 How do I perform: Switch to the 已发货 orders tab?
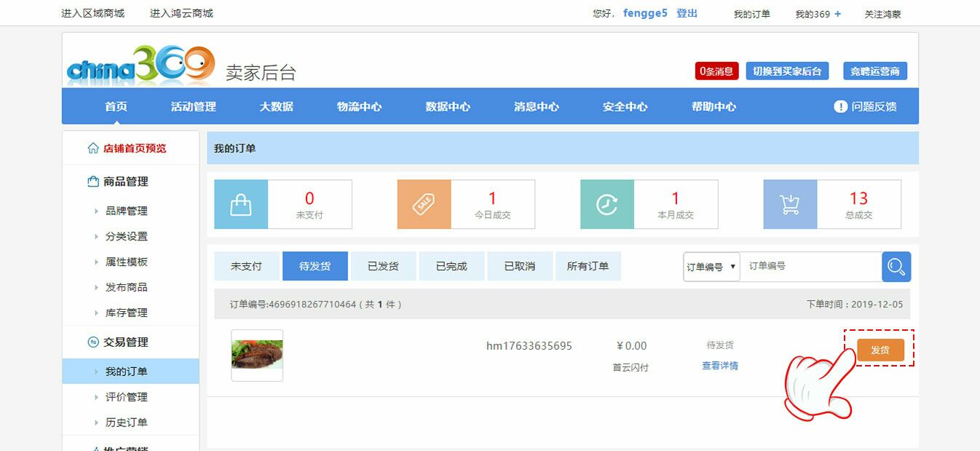click(x=383, y=267)
